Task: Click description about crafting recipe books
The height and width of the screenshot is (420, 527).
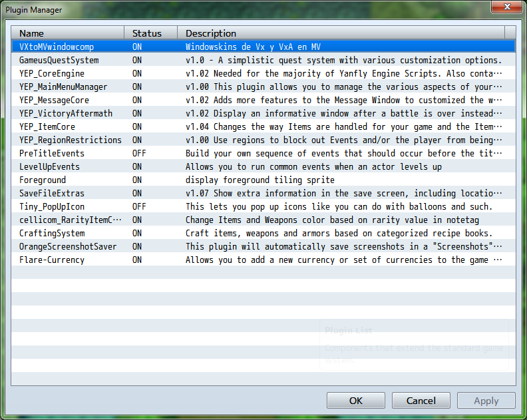Action: pyautogui.click(x=339, y=233)
